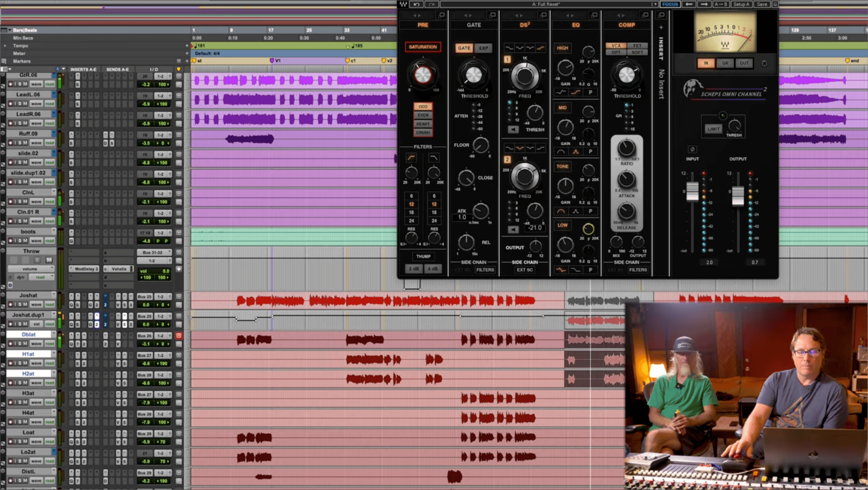
Task: Toggle the SATURATION button in PRE module
Action: 422,47
